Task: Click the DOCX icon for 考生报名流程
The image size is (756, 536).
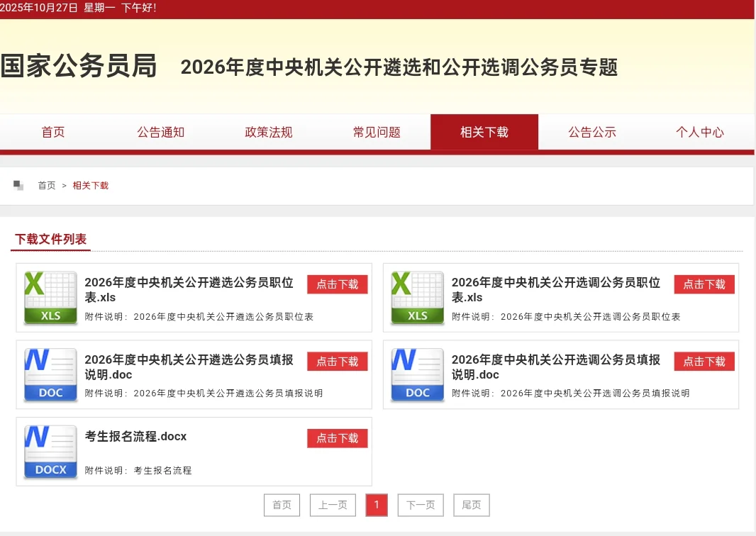Action: (x=50, y=451)
